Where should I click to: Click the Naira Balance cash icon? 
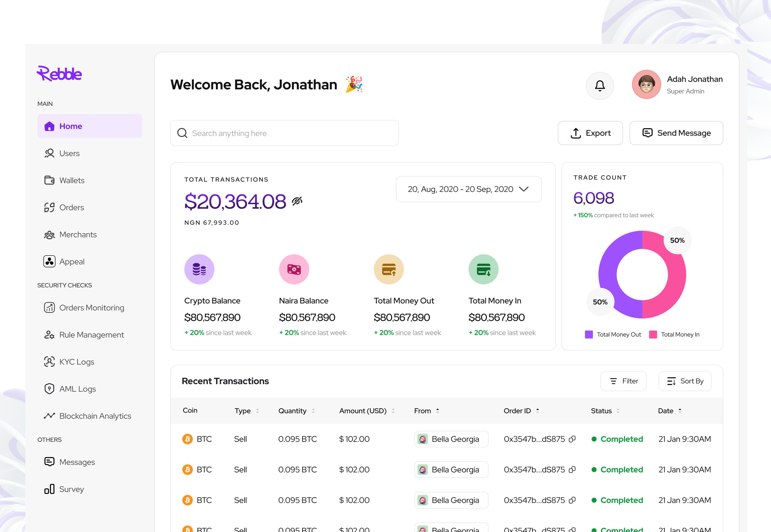pyautogui.click(x=294, y=269)
